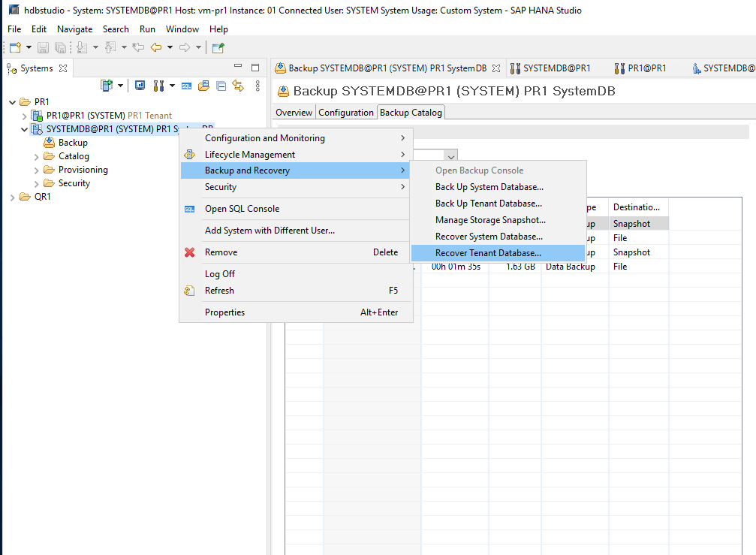This screenshot has width=756, height=555.
Task: Open SQL console icon in Systems toolbar
Action: click(186, 86)
